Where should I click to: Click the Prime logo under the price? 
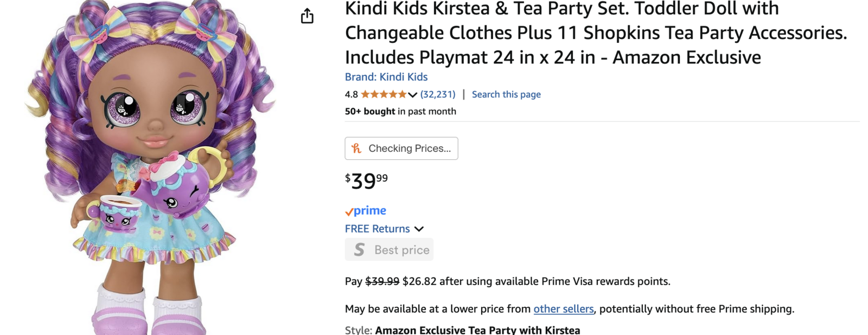coord(366,211)
